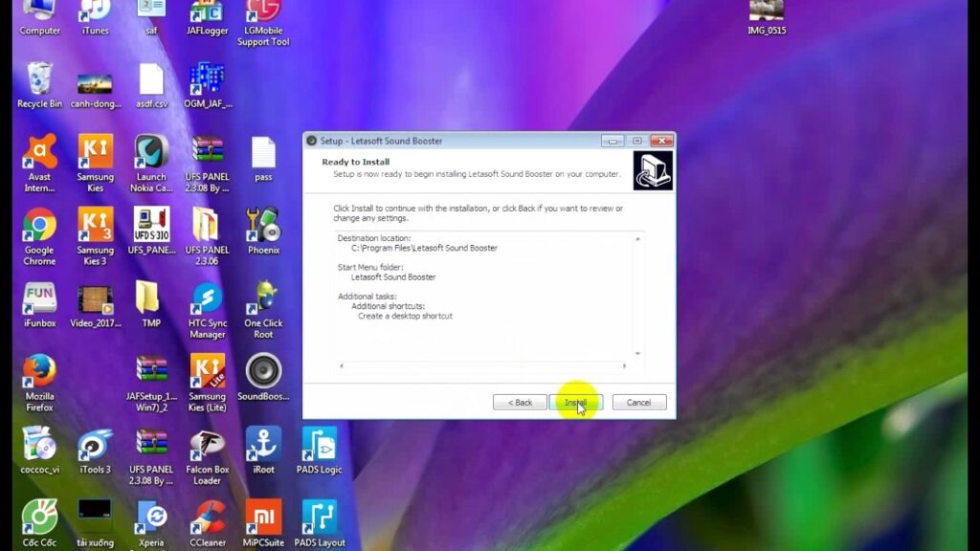Launch the iTunes shortcut
The width and height of the screenshot is (980, 551).
(x=95, y=17)
